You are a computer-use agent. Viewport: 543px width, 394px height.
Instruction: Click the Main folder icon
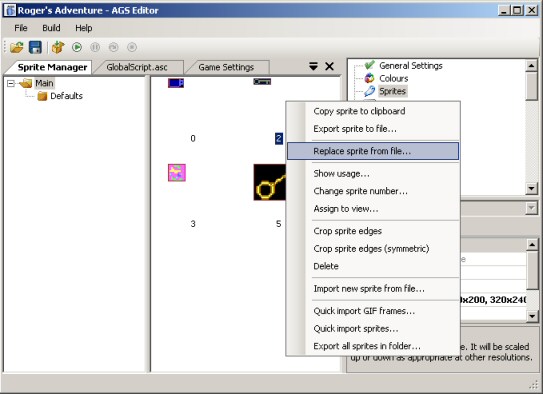click(26, 83)
